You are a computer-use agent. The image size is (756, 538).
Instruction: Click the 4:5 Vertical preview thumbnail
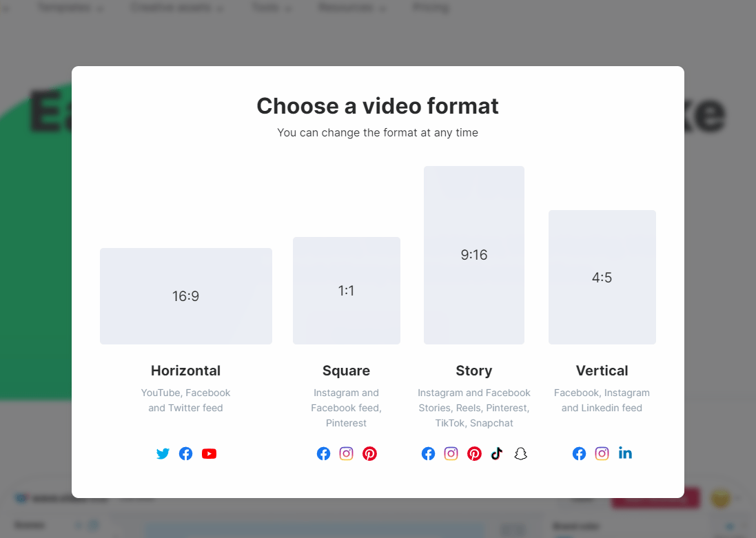point(602,277)
